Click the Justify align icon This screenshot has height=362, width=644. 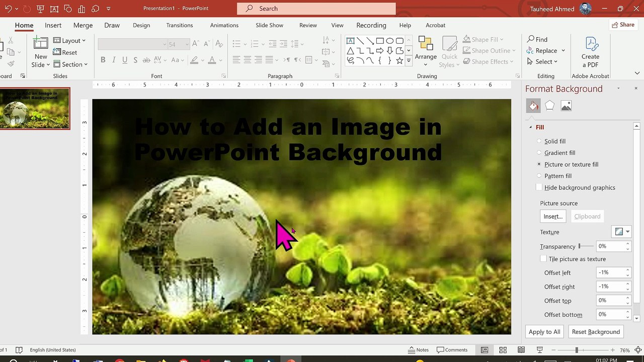coord(269,60)
